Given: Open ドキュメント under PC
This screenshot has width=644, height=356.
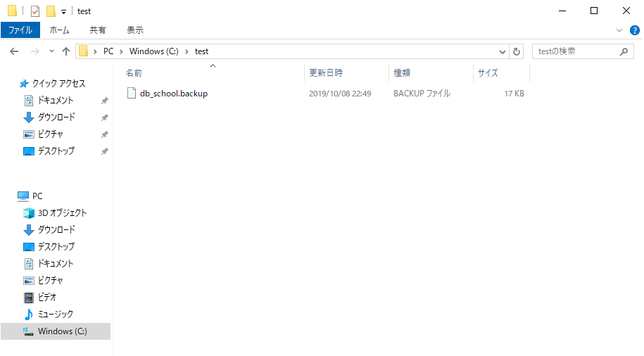Looking at the screenshot, I should [56, 263].
